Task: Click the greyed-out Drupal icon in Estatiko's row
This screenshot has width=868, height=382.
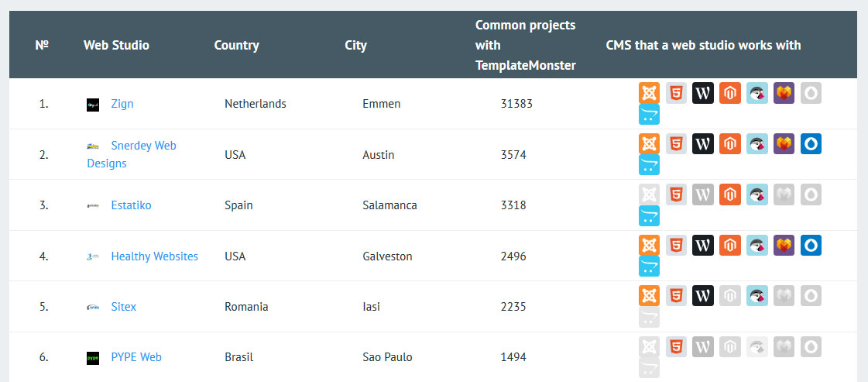Action: coord(811,194)
